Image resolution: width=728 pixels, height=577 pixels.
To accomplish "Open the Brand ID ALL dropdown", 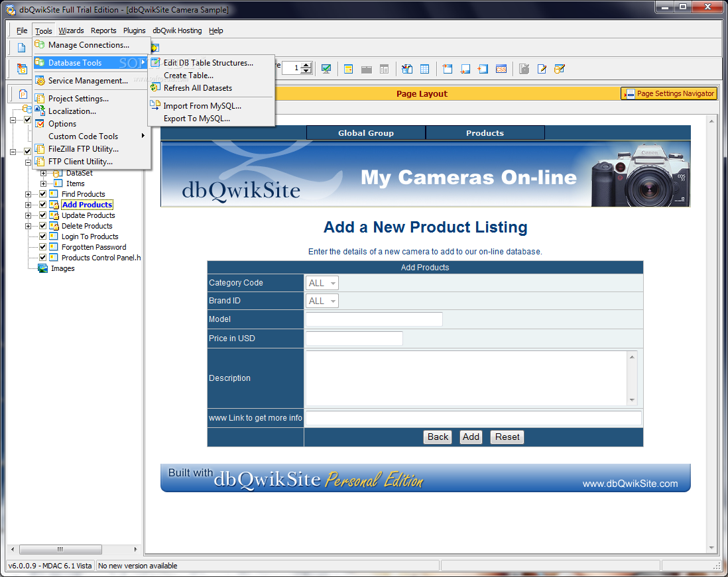I will point(322,301).
